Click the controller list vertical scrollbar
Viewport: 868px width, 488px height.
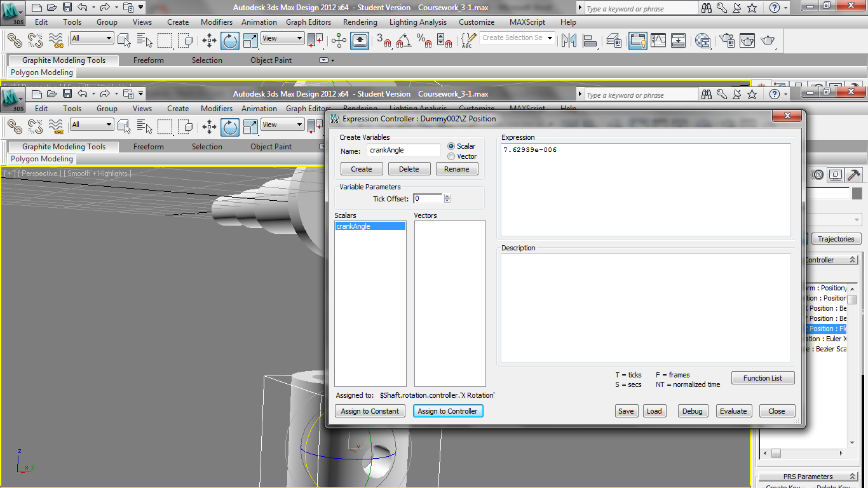[852, 365]
